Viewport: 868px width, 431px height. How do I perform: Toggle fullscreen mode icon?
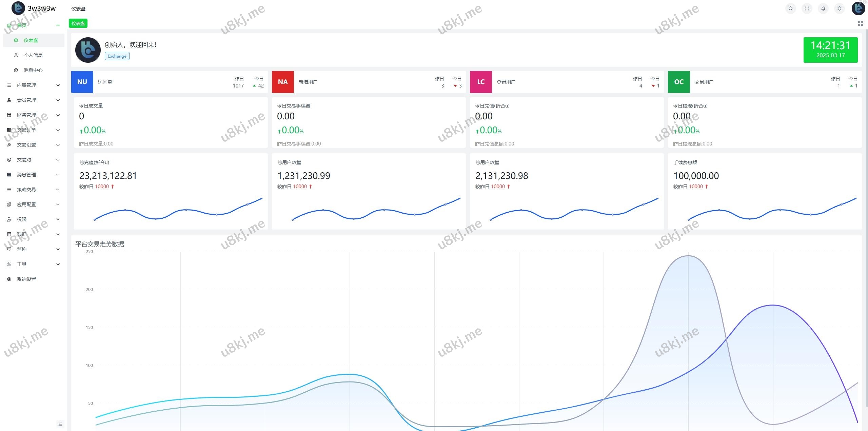(807, 8)
